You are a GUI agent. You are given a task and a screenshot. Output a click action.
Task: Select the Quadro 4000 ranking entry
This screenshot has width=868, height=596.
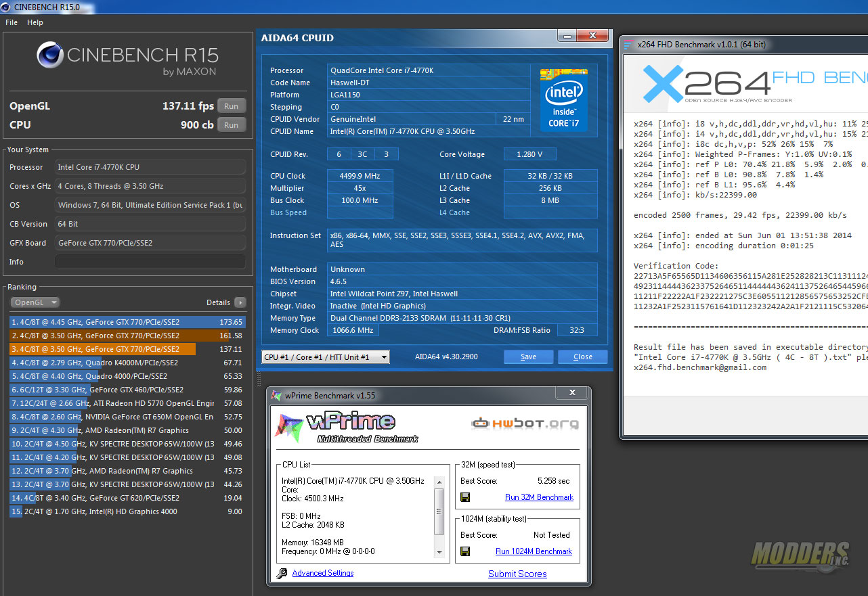click(127, 376)
